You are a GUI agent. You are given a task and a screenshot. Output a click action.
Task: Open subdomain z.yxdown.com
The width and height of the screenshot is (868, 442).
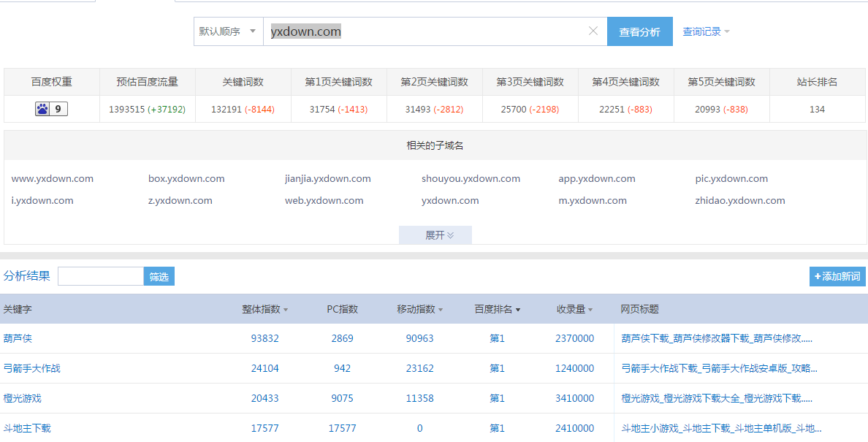180,200
